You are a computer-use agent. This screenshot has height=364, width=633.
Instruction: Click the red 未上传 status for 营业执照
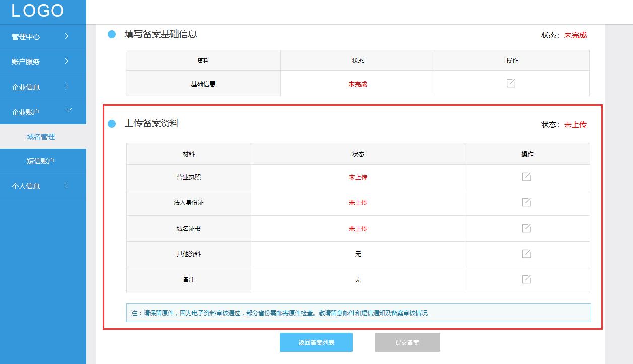click(358, 177)
